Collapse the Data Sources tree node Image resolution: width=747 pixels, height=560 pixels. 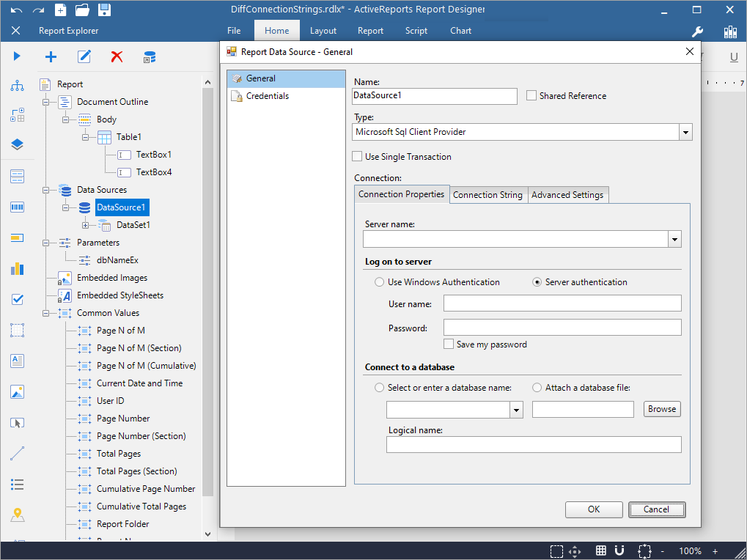(x=46, y=190)
